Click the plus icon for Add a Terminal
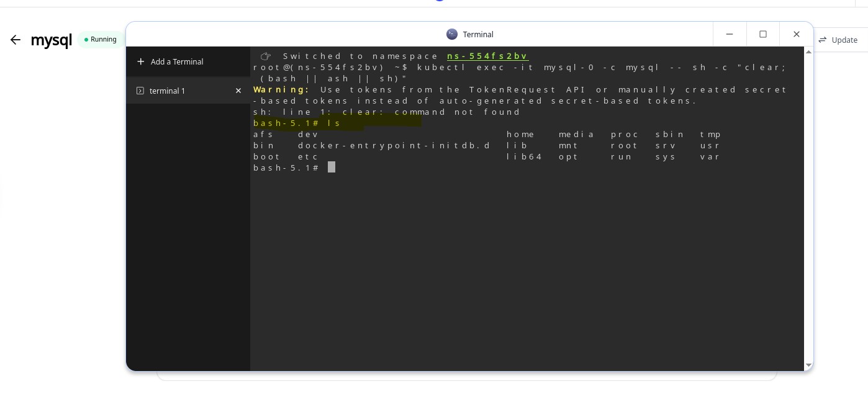Screen dimensions: 868x394 (x=140, y=61)
